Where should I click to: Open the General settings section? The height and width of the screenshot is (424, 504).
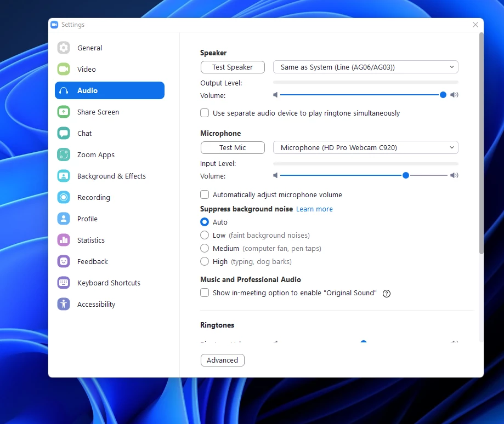110,48
